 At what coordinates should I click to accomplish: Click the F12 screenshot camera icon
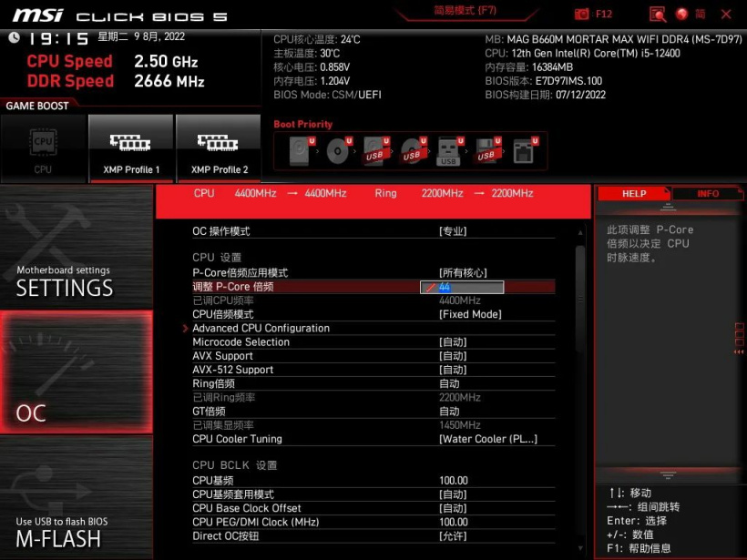pyautogui.click(x=582, y=14)
